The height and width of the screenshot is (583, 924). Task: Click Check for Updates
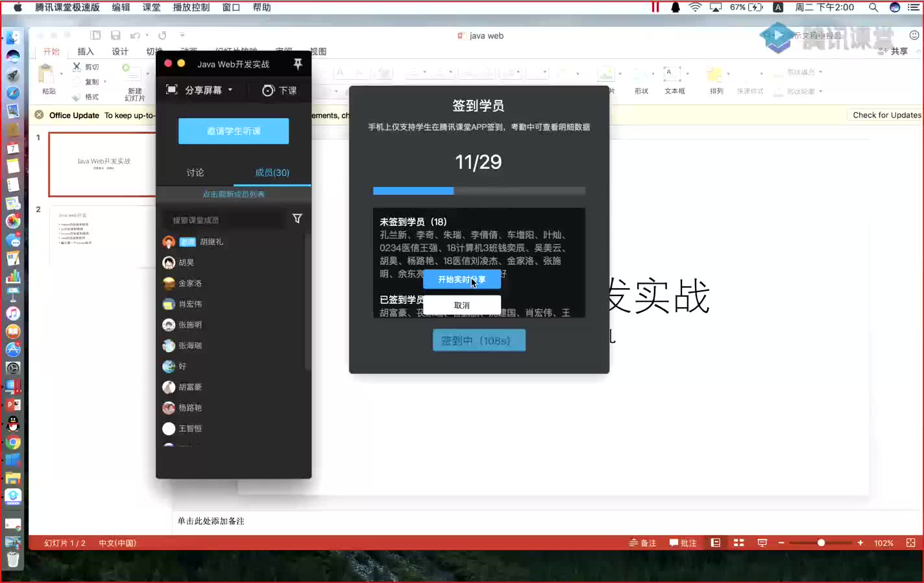coord(885,115)
